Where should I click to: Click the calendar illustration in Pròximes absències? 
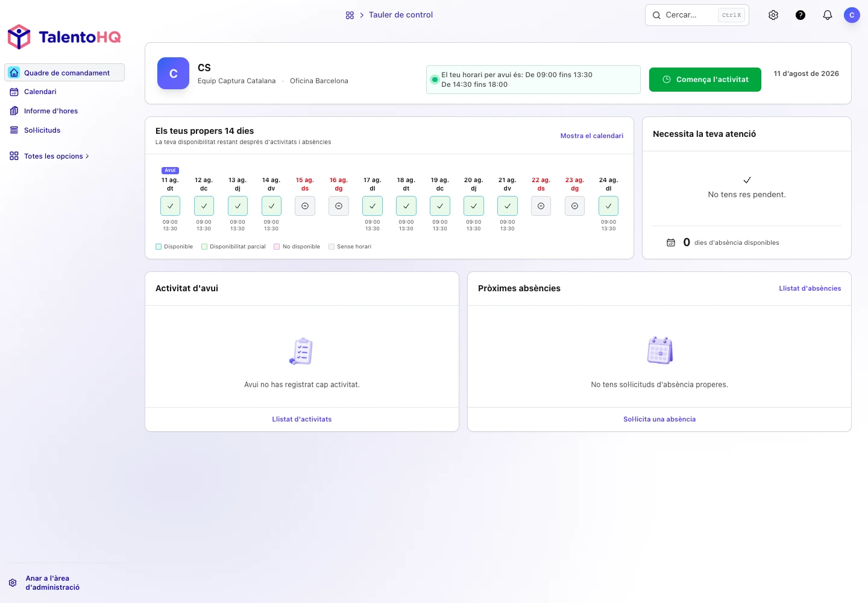[659, 350]
